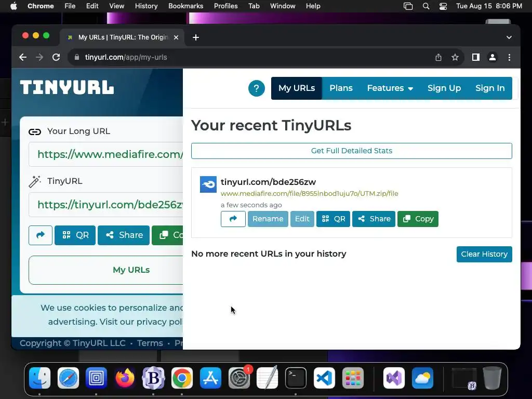
Task: Select the My URLs | TinyURL browser tab
Action: tap(122, 37)
